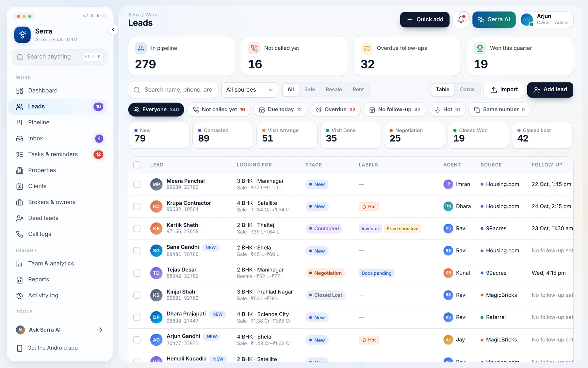The image size is (588, 368).
Task: Filter by Overdue 32 chip
Action: [335, 110]
